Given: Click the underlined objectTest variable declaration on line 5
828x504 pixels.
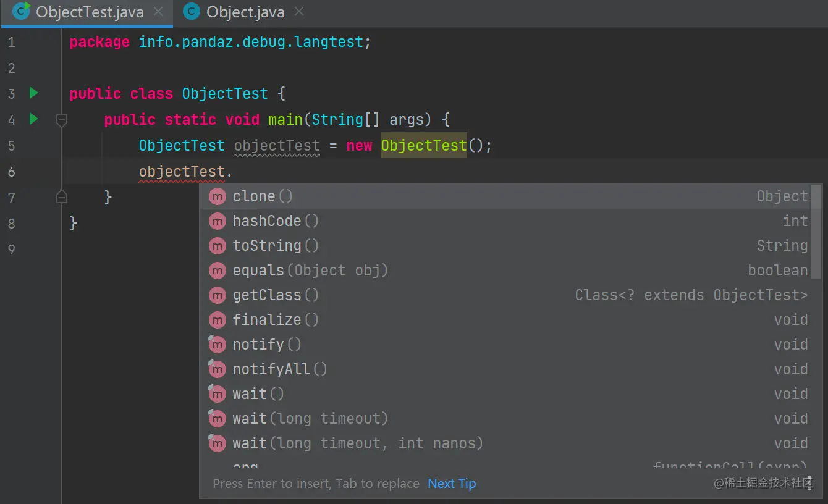Looking at the screenshot, I should (x=277, y=146).
